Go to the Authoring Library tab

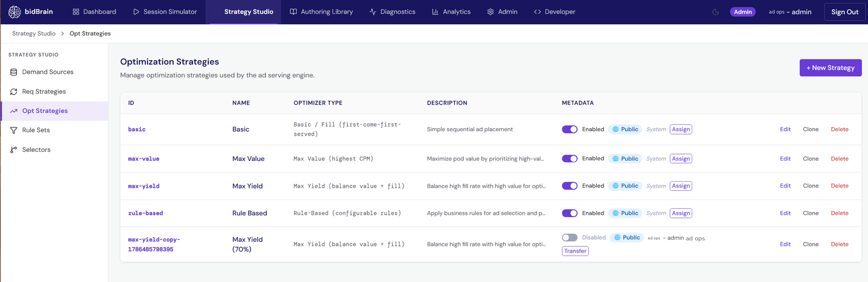point(321,12)
